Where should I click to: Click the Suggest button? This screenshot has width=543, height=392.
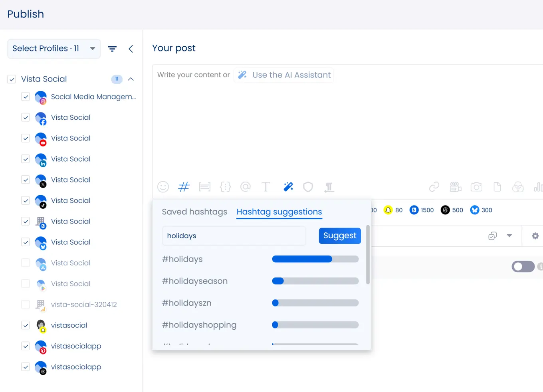339,236
